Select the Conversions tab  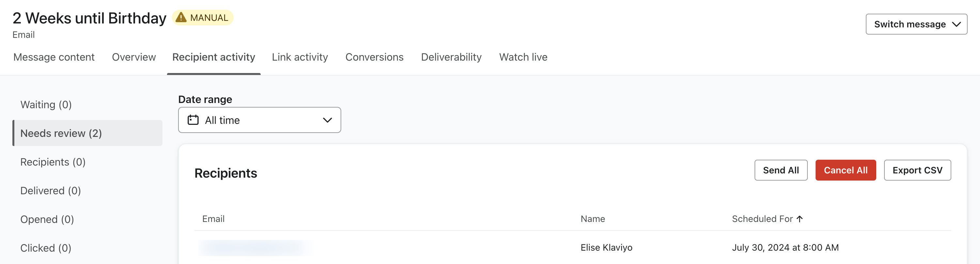[374, 57]
